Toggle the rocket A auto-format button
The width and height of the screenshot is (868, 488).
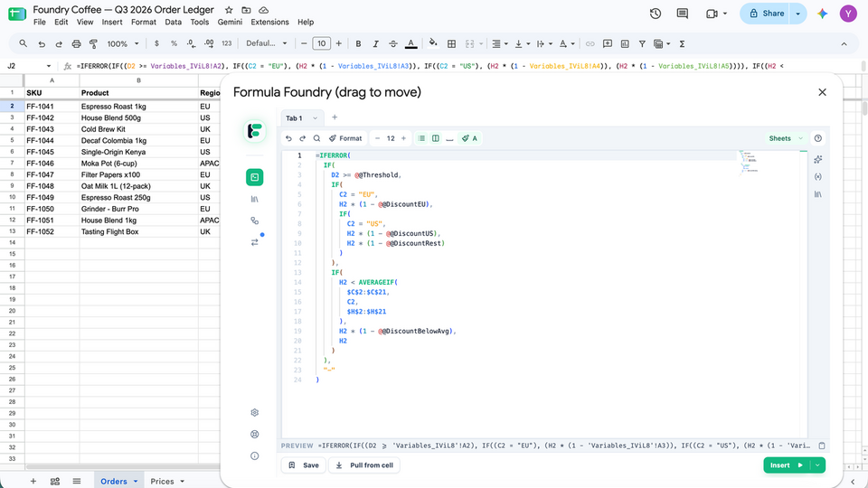click(469, 138)
